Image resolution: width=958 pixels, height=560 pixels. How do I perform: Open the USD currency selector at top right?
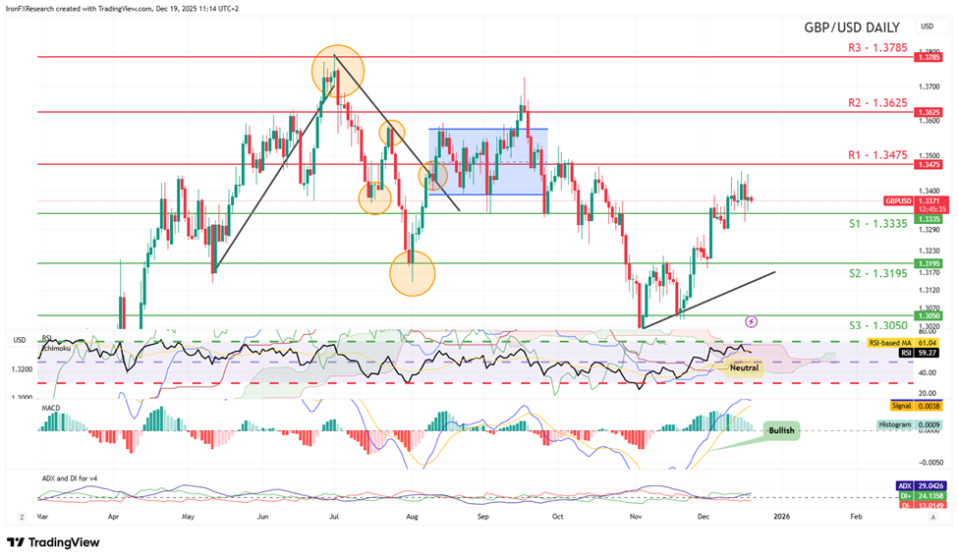tap(926, 26)
